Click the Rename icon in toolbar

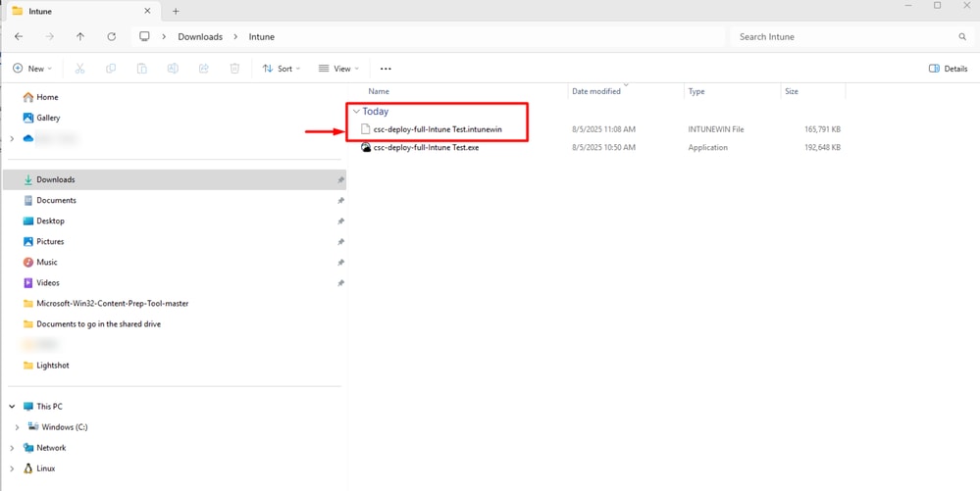pyautogui.click(x=173, y=69)
